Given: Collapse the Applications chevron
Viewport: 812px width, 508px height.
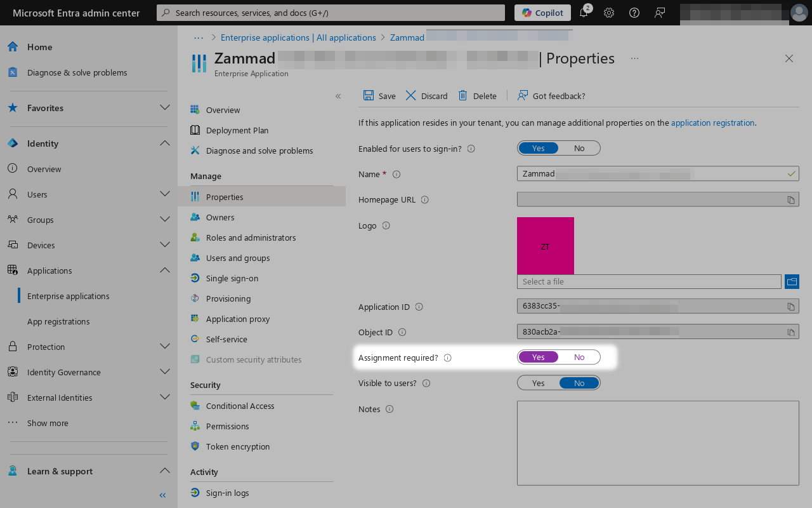Looking at the screenshot, I should [165, 271].
